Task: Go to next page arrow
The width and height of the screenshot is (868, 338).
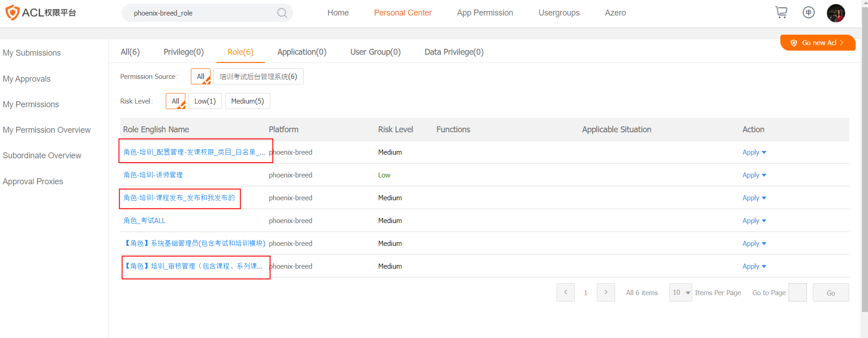Action: coord(606,292)
